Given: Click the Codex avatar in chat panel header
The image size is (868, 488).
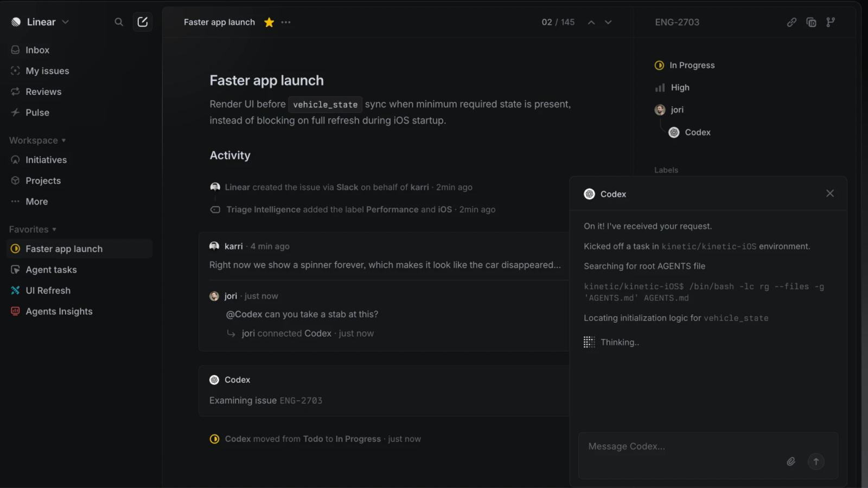Looking at the screenshot, I should (589, 194).
